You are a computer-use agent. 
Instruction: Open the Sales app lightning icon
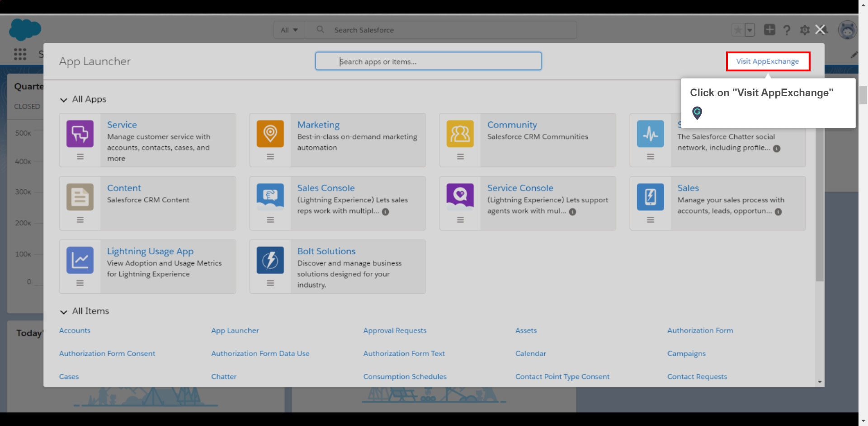pos(651,197)
